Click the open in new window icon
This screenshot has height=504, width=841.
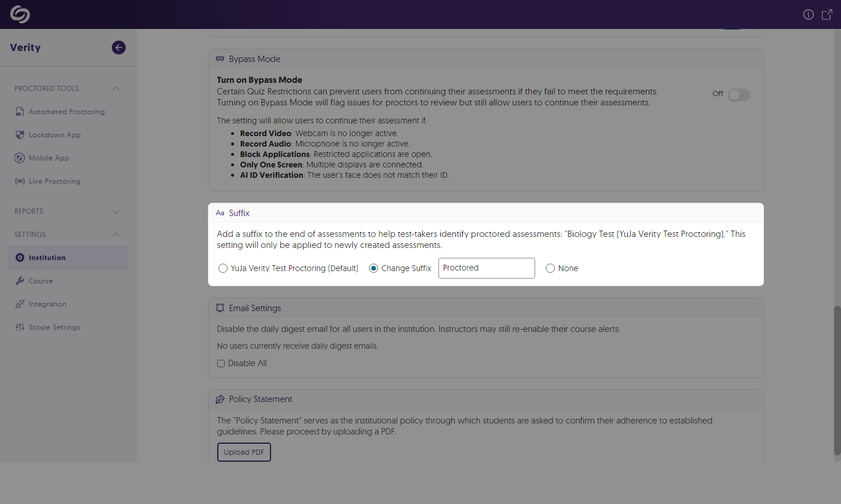pos(827,14)
